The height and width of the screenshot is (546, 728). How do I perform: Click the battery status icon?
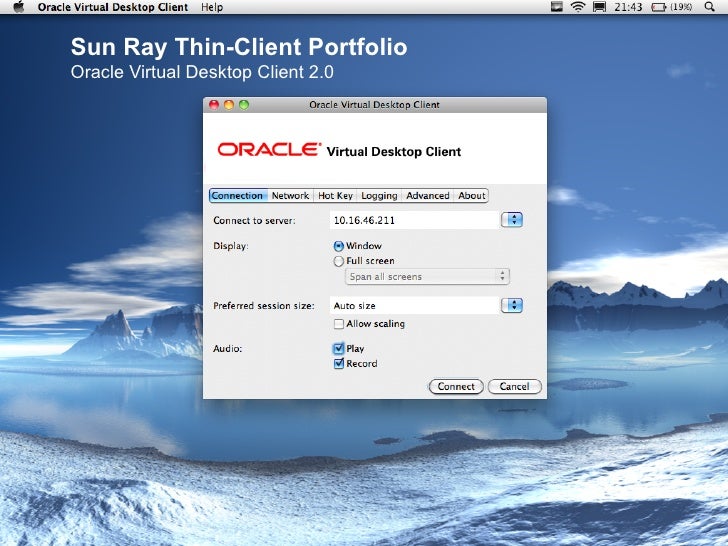[658, 7]
